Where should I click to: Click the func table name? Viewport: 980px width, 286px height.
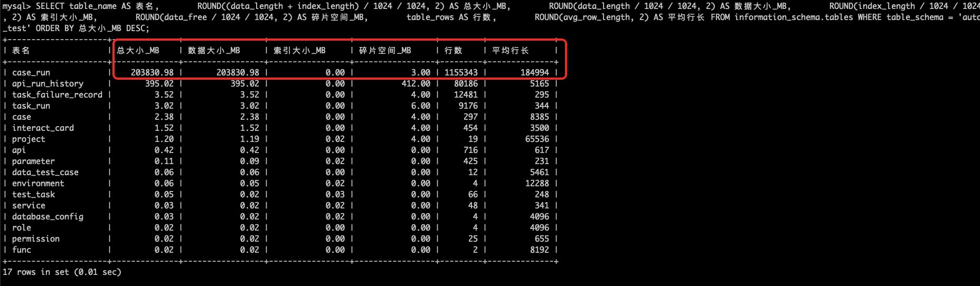22,250
